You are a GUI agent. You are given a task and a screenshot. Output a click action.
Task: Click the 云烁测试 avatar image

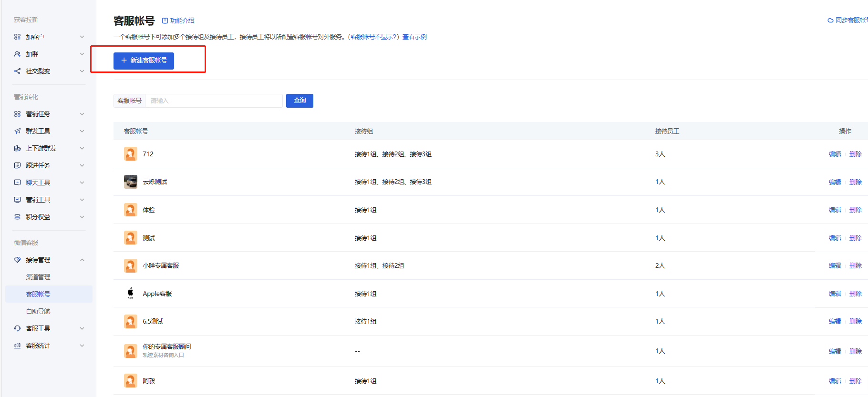point(131,182)
